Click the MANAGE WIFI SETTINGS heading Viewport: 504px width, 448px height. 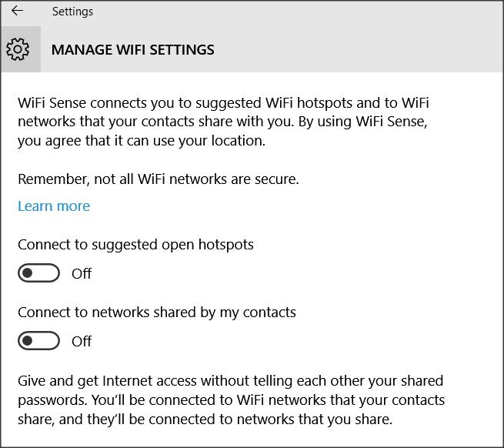point(132,50)
